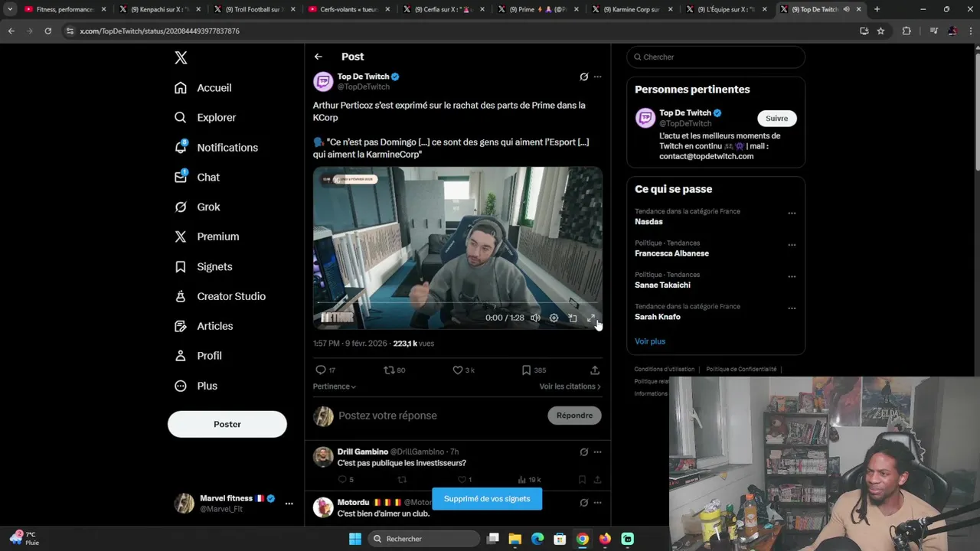
Task: Like Drill Gambino's reply
Action: pos(464,480)
